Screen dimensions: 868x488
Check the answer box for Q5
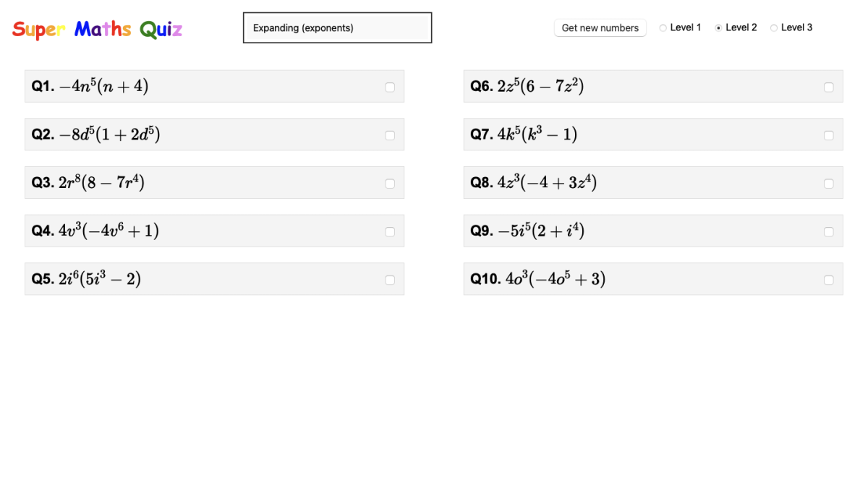pos(390,279)
